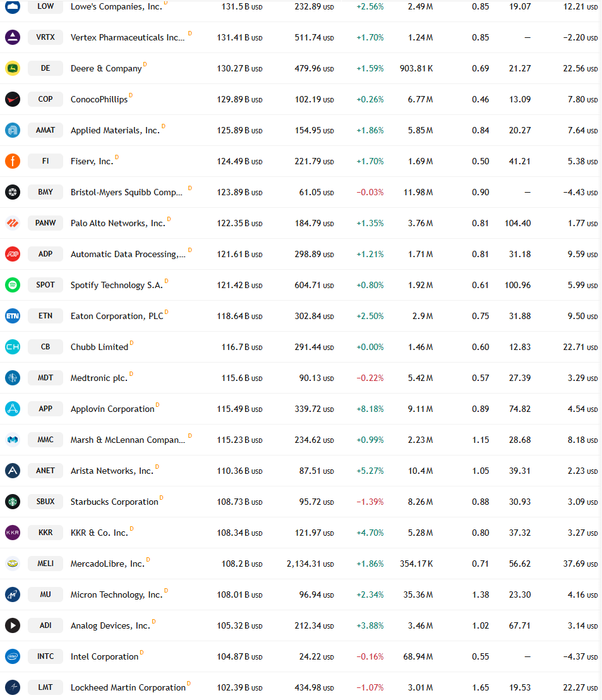Click Intel volume 68.94 M
This screenshot has width=602, height=700.
point(418,656)
